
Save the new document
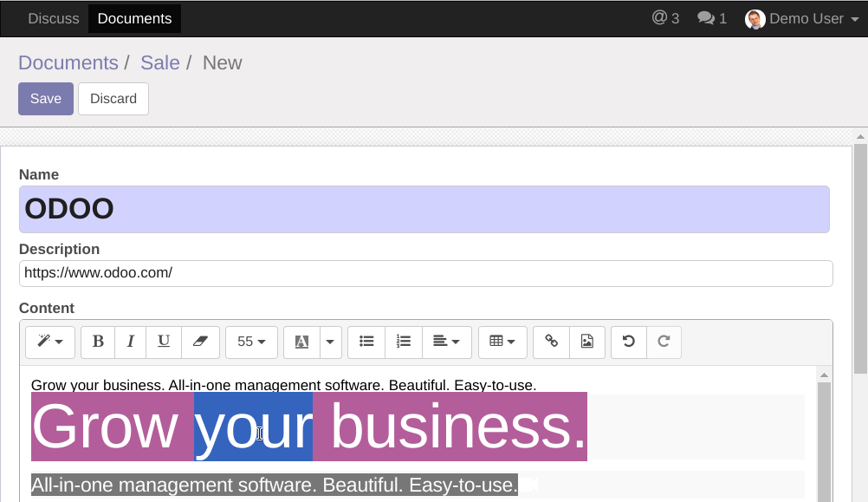[x=46, y=99]
